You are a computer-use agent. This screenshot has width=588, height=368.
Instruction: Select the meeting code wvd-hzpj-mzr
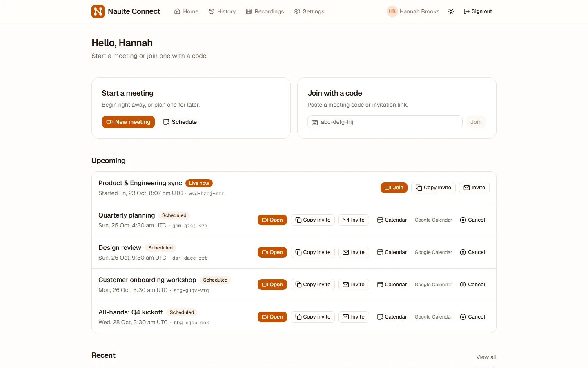(206, 193)
